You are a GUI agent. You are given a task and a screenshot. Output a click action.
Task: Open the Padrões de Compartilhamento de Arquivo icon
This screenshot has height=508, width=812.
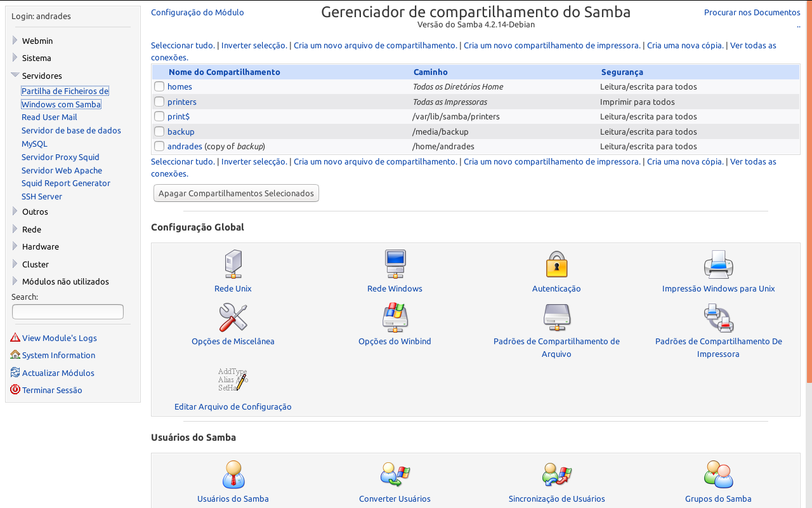click(556, 317)
